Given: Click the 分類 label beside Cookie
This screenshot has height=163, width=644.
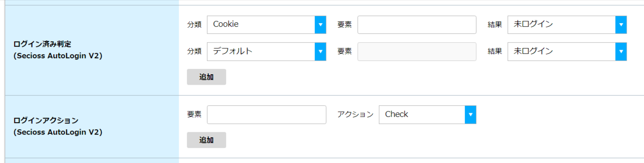Looking at the screenshot, I should (x=194, y=25).
